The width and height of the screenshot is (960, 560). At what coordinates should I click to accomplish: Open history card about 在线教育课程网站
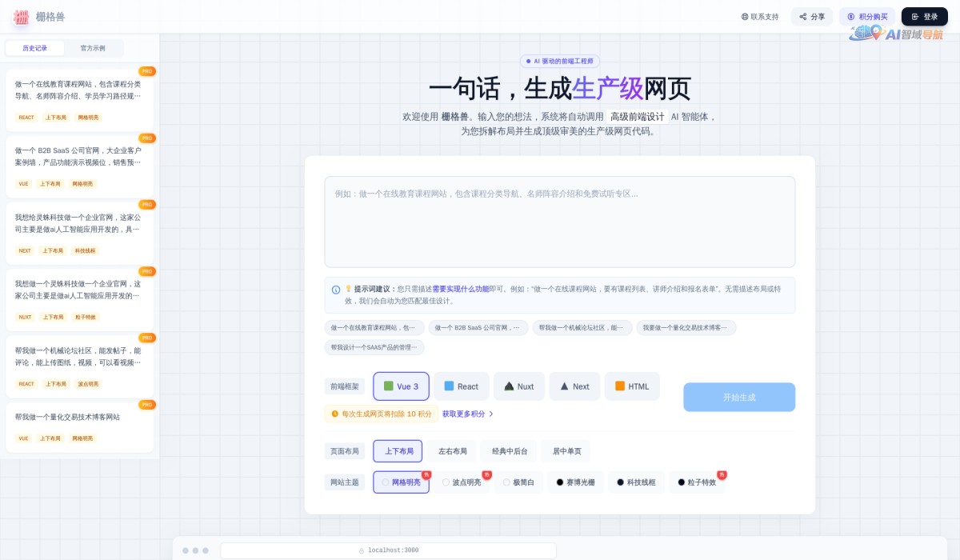(80, 100)
